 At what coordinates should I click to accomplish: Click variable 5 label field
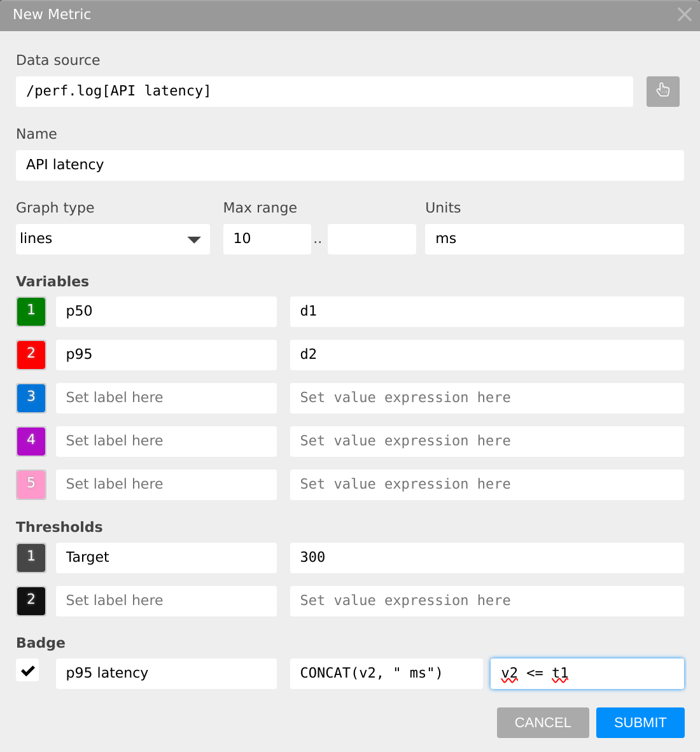[166, 484]
